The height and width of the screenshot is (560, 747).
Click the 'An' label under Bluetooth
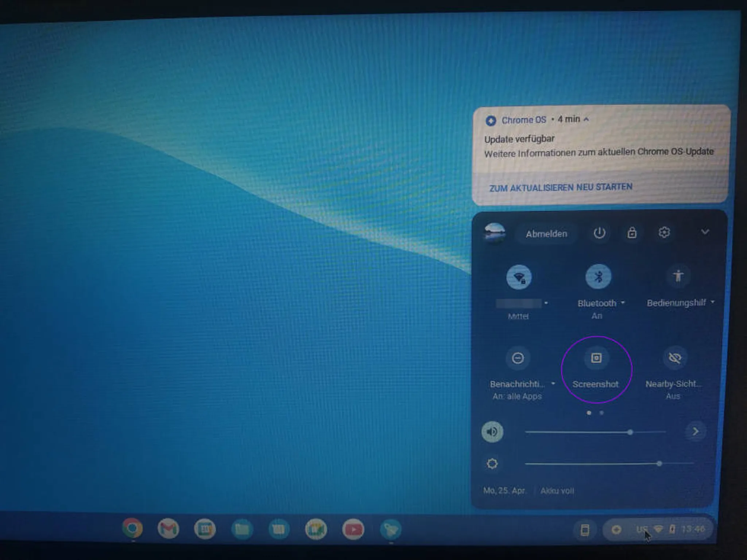pyautogui.click(x=597, y=316)
